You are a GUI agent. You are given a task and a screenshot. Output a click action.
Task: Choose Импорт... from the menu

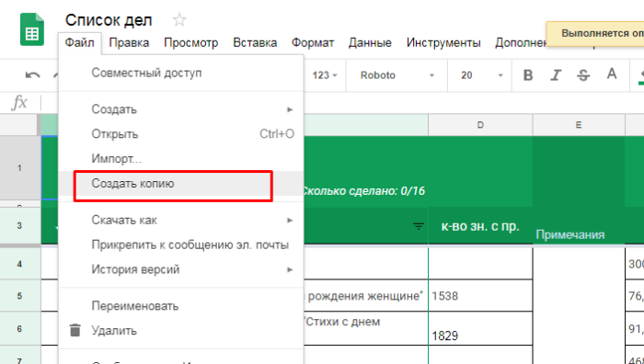pos(181,159)
